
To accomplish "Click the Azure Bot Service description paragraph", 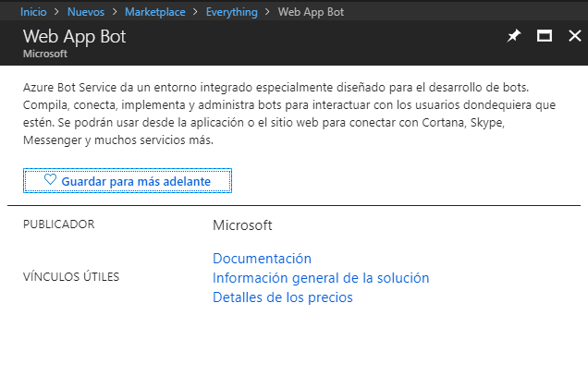I will point(289,114).
